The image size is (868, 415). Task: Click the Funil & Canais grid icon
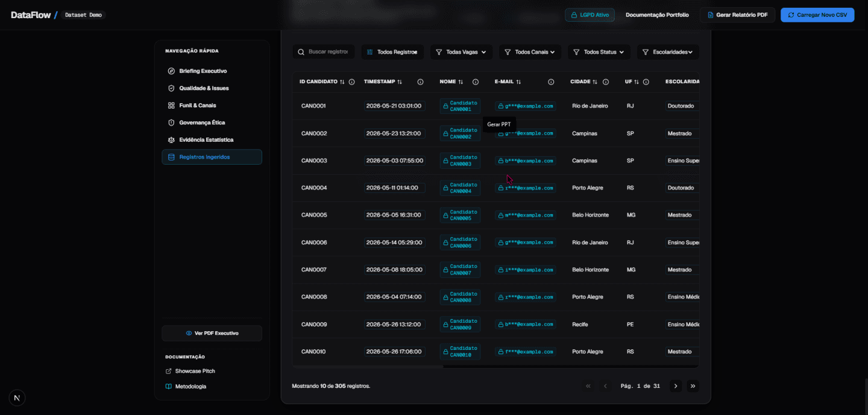coord(171,106)
